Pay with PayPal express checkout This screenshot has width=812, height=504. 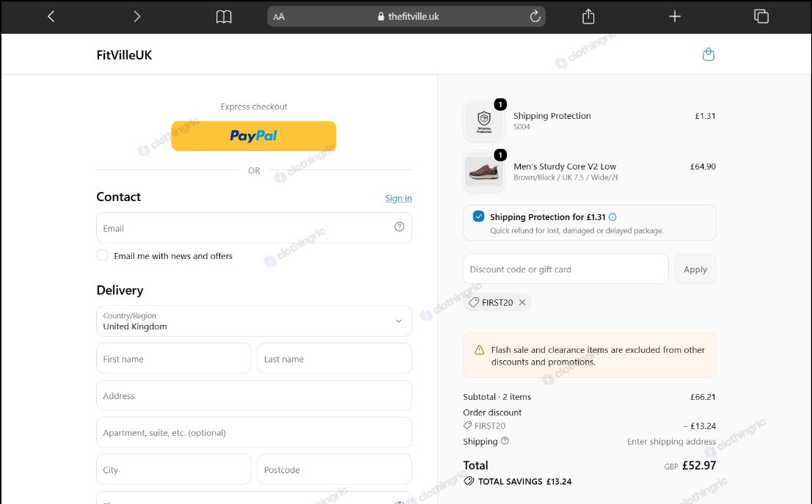tap(254, 136)
